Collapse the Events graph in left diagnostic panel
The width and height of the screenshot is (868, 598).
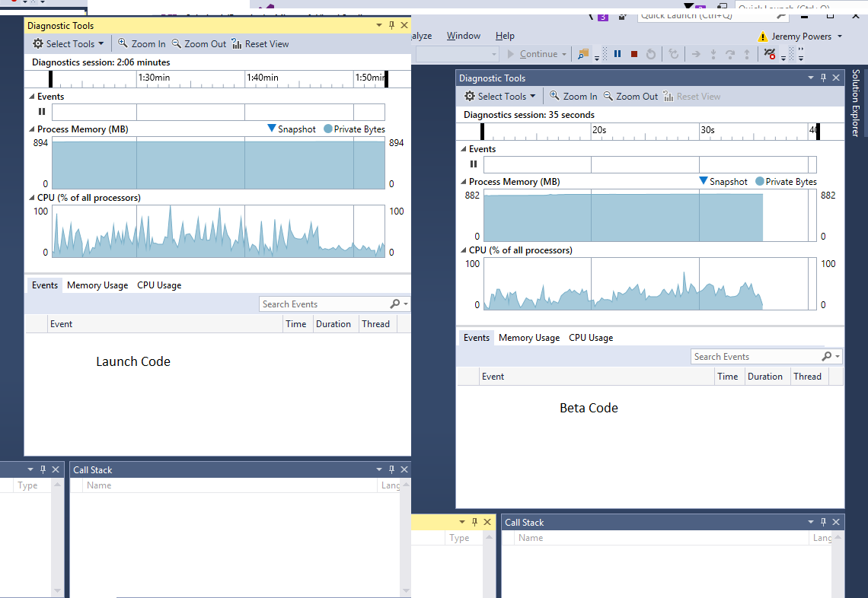tap(32, 97)
